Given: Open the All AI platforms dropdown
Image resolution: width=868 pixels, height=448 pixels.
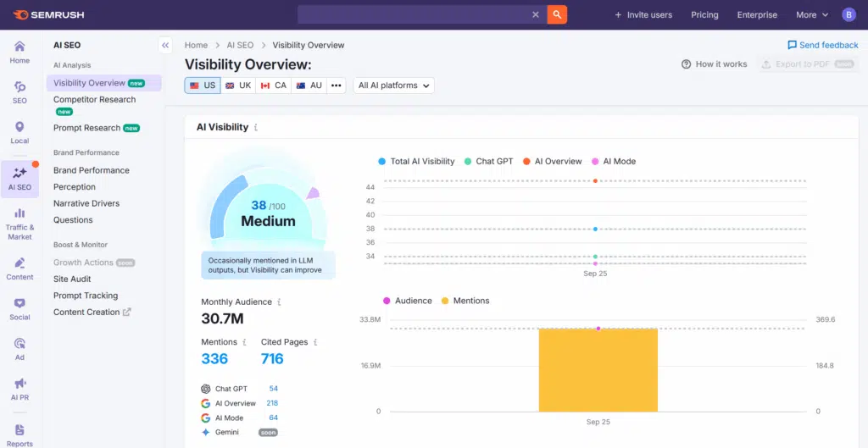Looking at the screenshot, I should (393, 86).
